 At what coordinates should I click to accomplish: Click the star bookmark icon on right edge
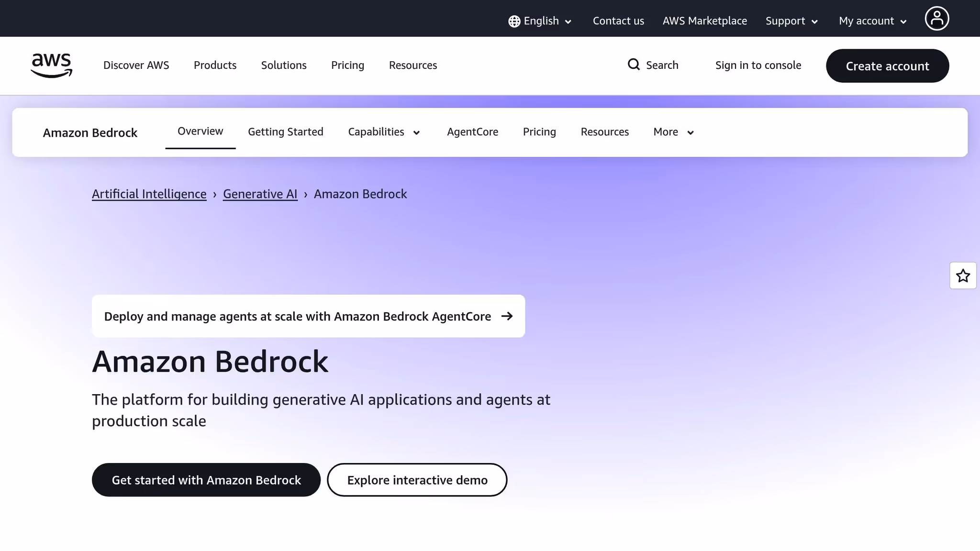coord(963,275)
